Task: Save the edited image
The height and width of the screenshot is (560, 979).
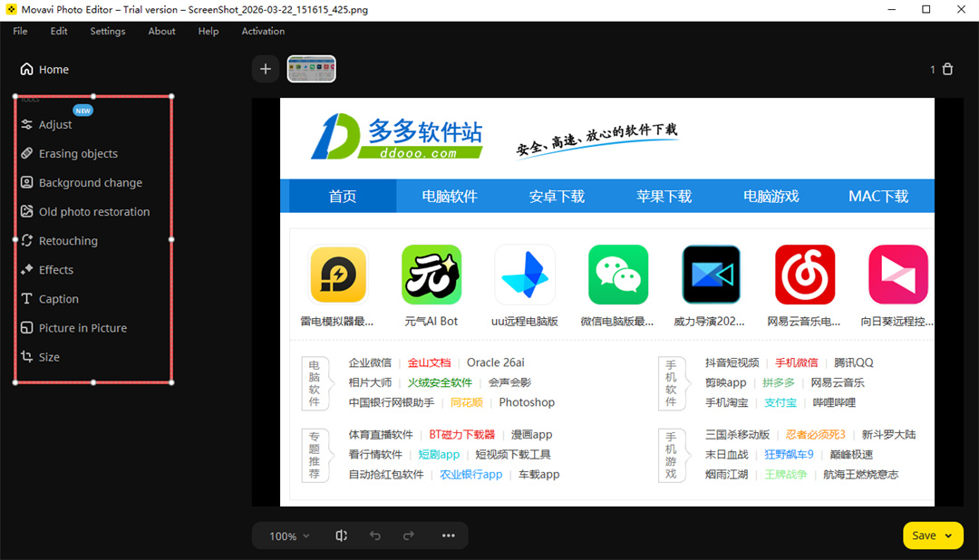Action: 924,536
